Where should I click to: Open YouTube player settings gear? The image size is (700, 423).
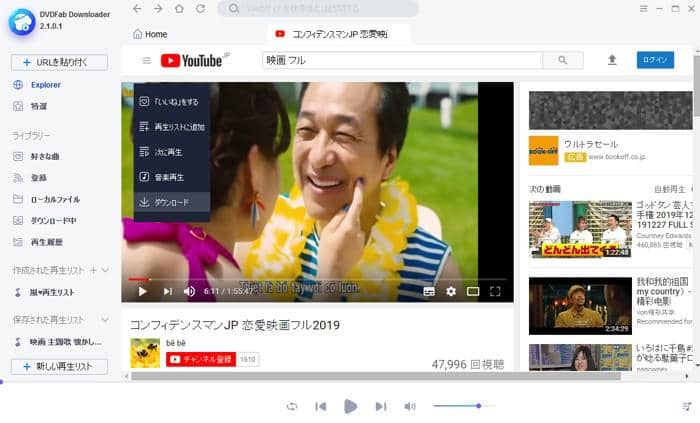(x=451, y=291)
